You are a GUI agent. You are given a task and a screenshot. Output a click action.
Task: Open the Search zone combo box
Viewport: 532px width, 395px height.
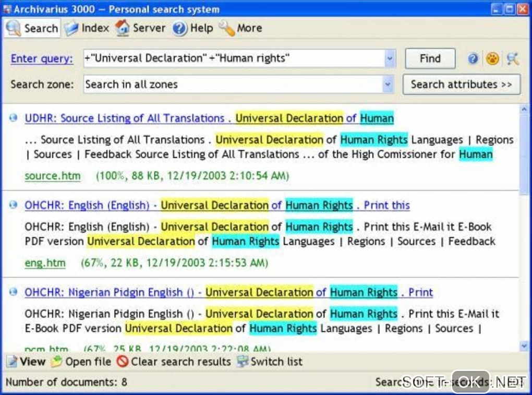tap(239, 84)
